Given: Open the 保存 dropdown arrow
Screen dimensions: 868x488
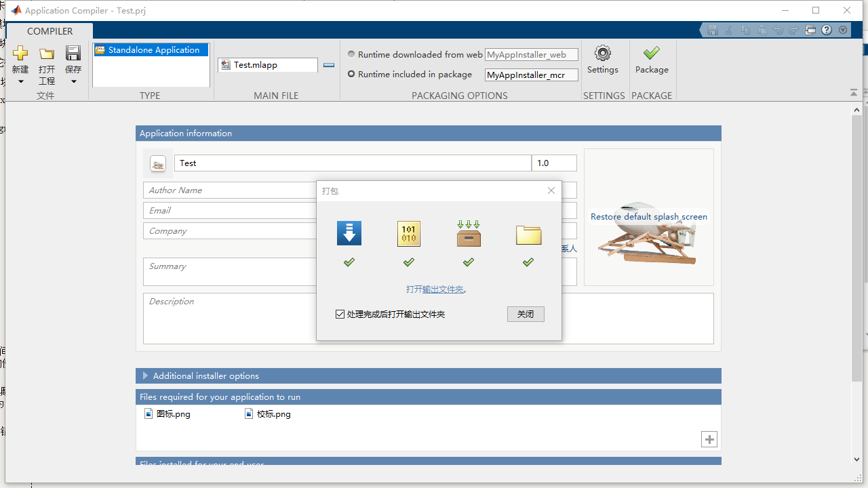Looking at the screenshot, I should (x=73, y=81).
